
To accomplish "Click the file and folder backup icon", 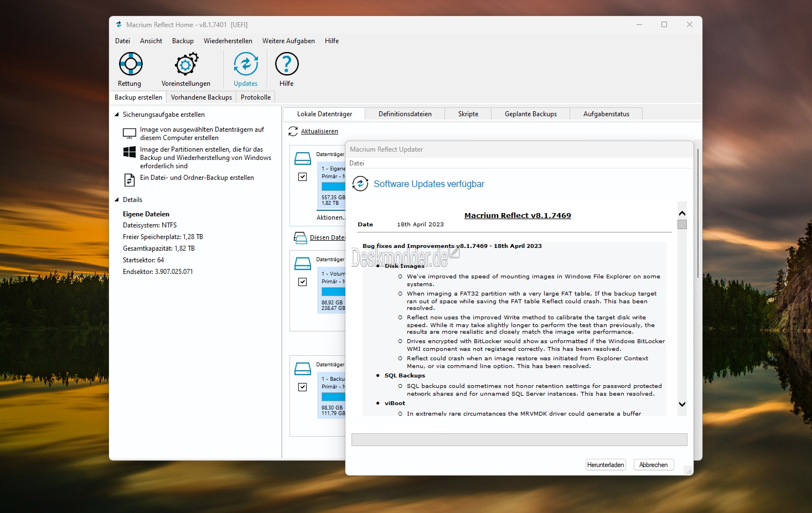I will point(130,180).
